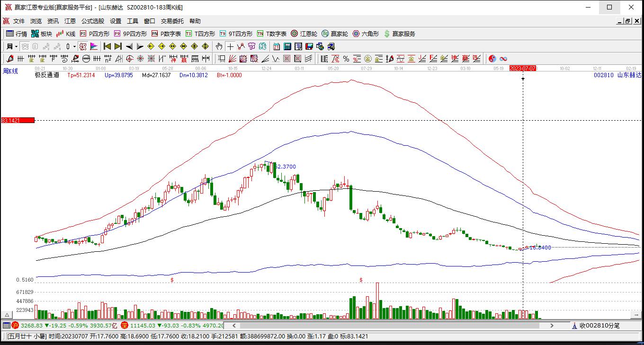Viewport: 644px width, 345px height.
Task: Step to the previous bar with black left arrow
Action: 129,46
